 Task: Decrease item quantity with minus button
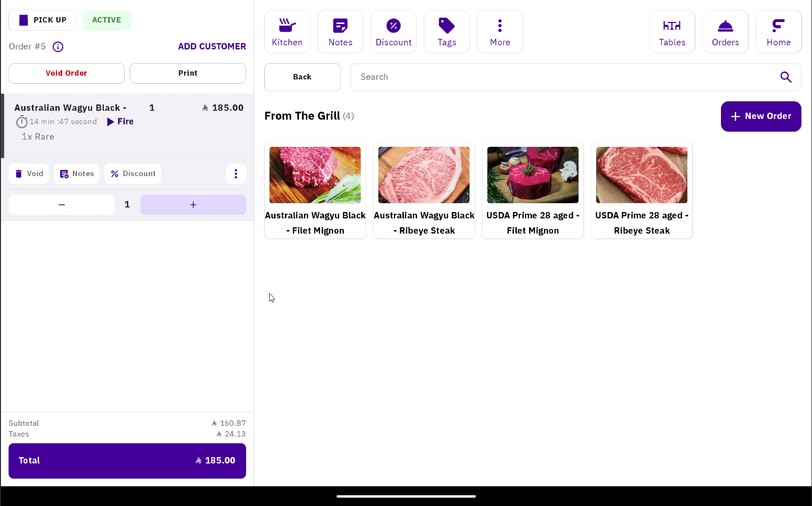[62, 205]
